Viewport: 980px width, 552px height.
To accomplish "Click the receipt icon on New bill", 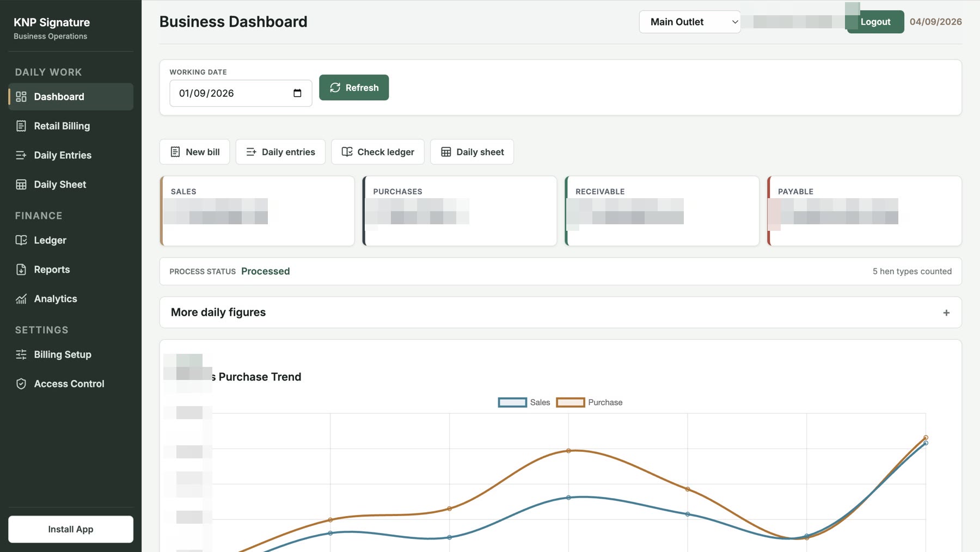I will [x=175, y=152].
